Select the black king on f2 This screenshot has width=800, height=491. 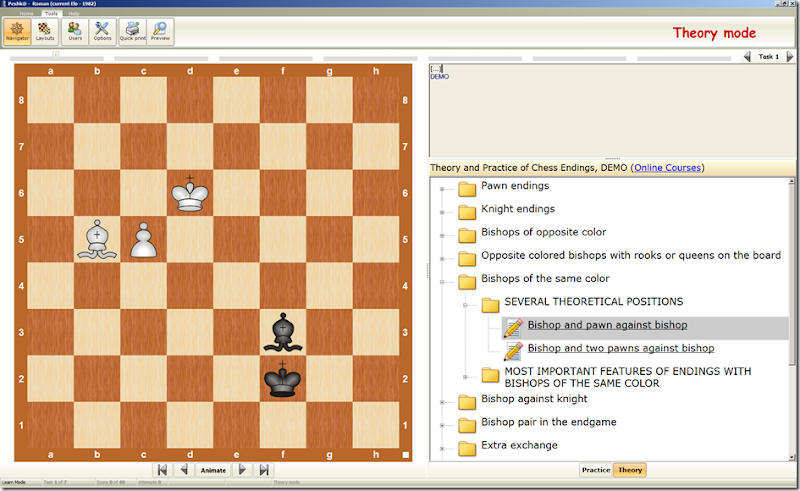283,379
